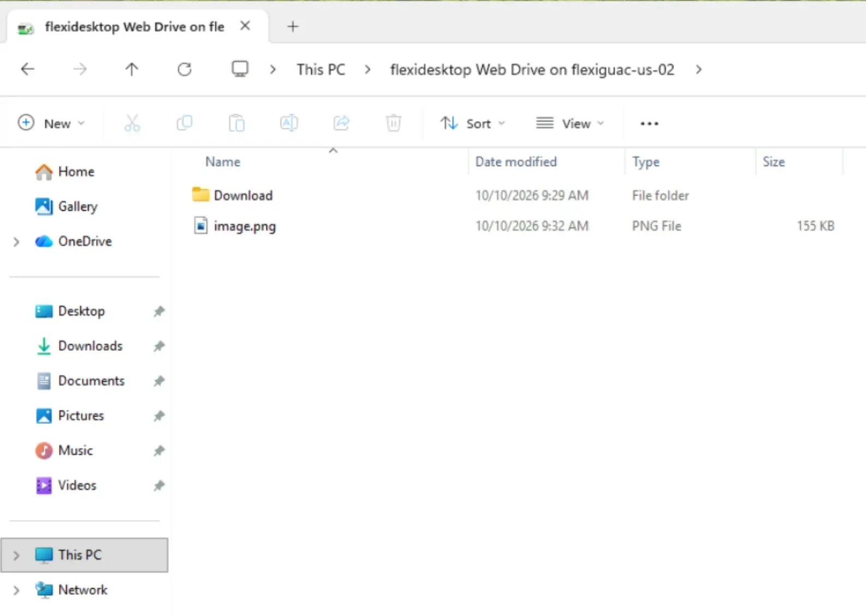Viewport: 866px width, 616px height.
Task: Open Gallery in the navigation pane
Action: coord(66,206)
